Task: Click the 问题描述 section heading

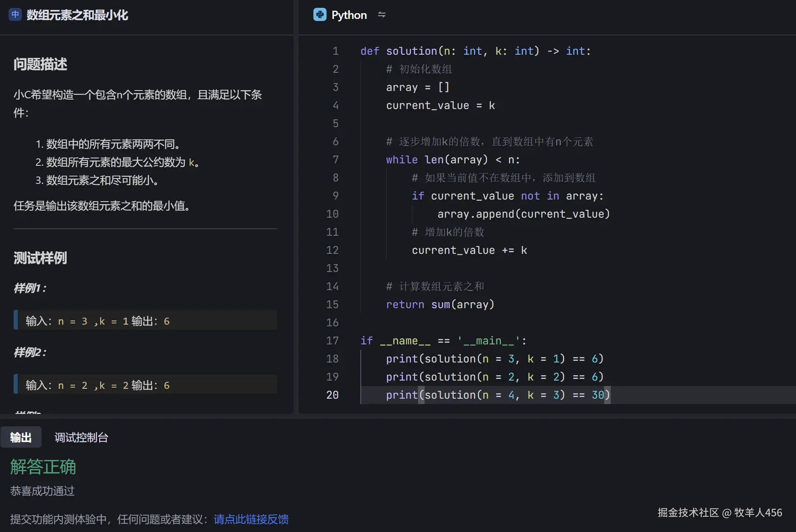Action: (x=40, y=64)
